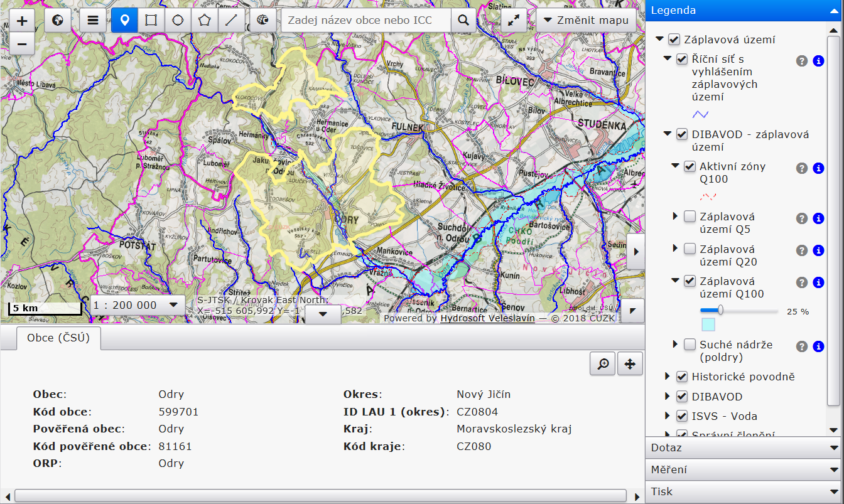Uncheck Říční síť s vyhlášením layer
Image resolution: width=844 pixels, height=504 pixels.
[x=682, y=60]
